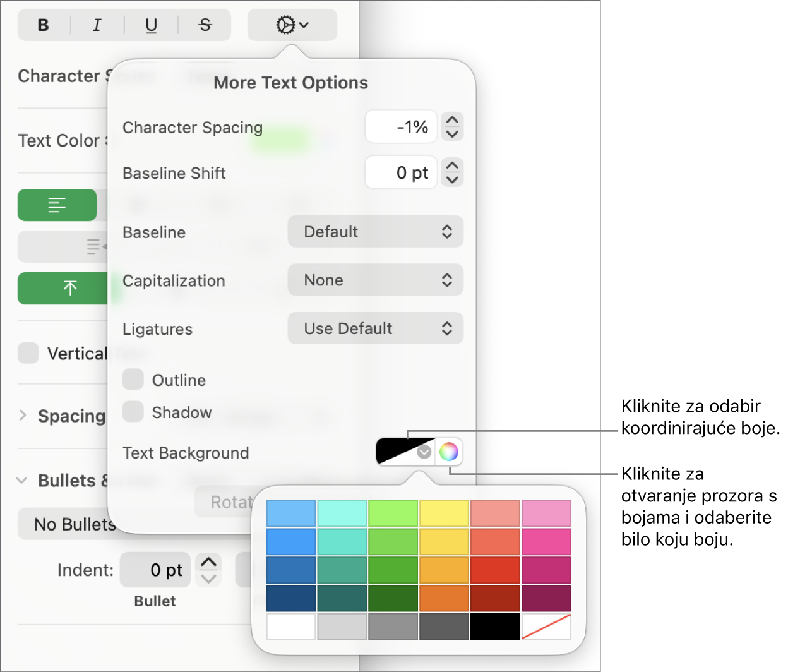Pick the turquoise swatch in second row
This screenshot has width=788, height=672.
point(342,542)
